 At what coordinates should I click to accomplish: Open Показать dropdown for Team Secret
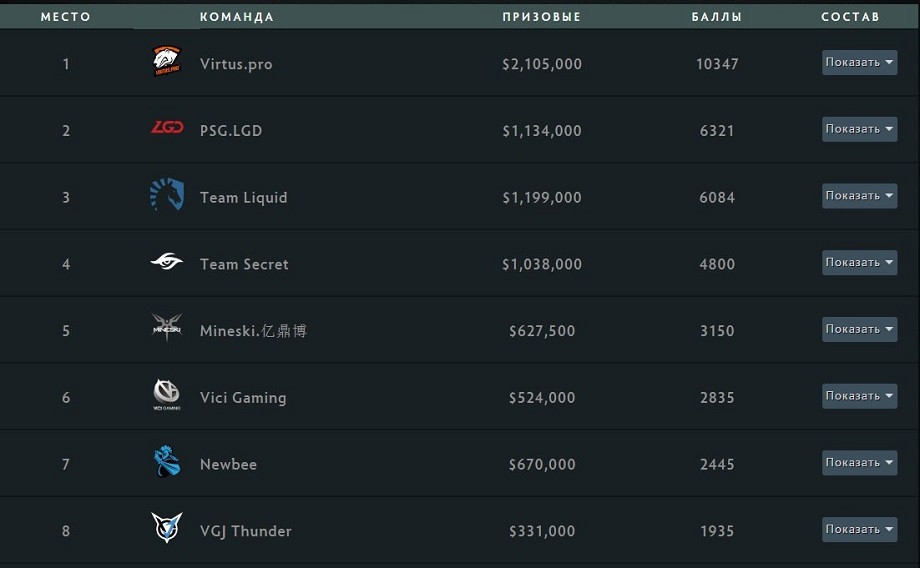(x=859, y=263)
